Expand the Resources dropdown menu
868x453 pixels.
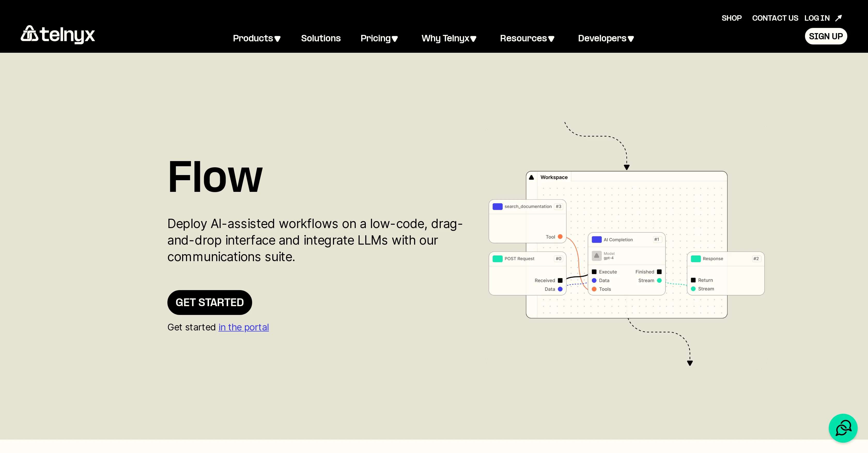pos(527,39)
